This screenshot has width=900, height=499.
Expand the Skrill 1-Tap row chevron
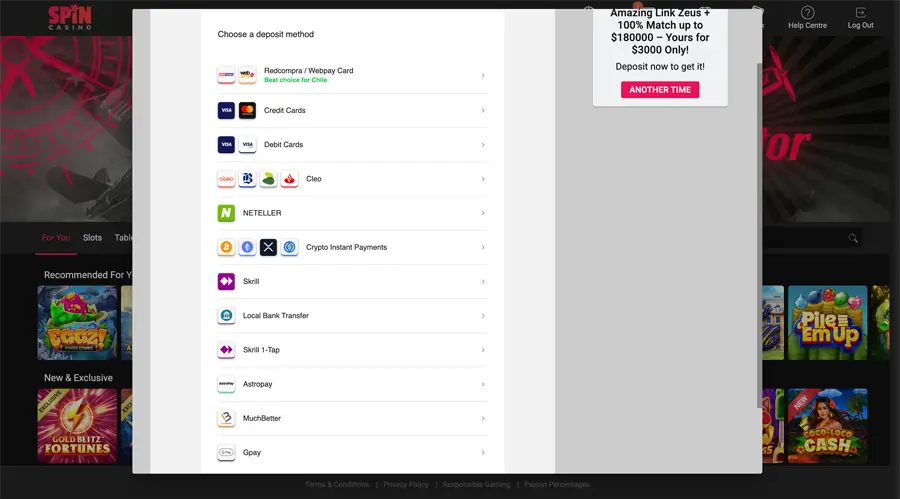483,350
